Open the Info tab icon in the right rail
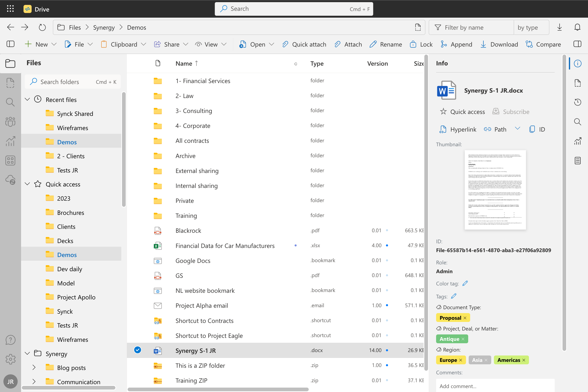Viewport: 588px width, 392px height. (577, 63)
